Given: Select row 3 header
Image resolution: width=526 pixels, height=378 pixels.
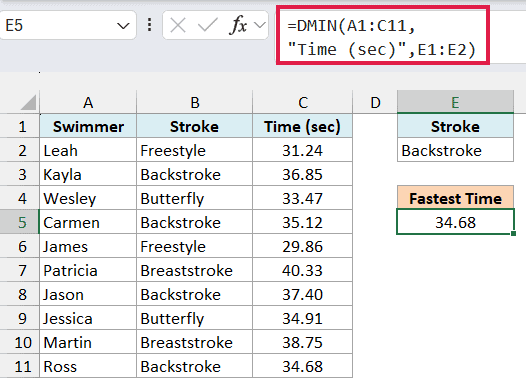Looking at the screenshot, I should 20,174.
